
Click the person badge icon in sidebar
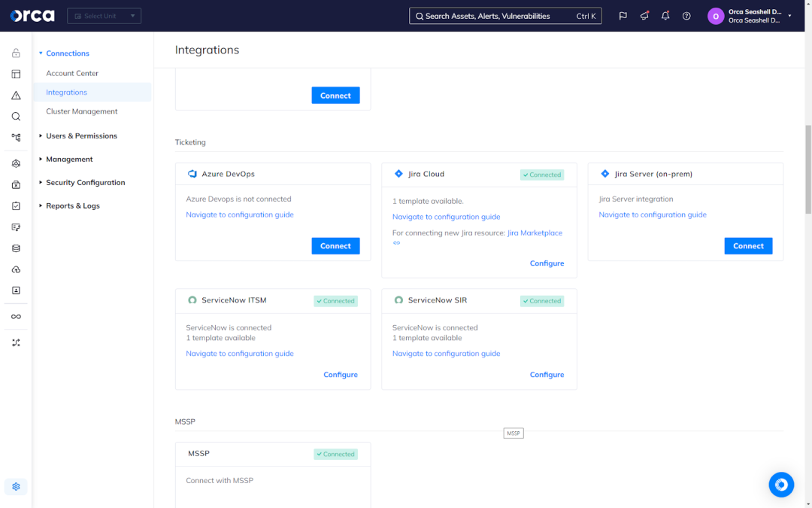(16, 291)
